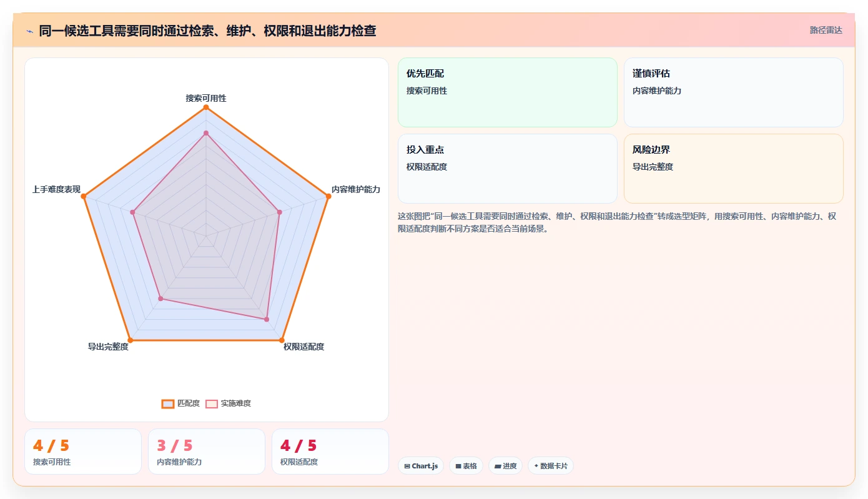The width and height of the screenshot is (868, 499).
Task: Click the 搜索可用性 radar axis label
Action: [x=206, y=98]
